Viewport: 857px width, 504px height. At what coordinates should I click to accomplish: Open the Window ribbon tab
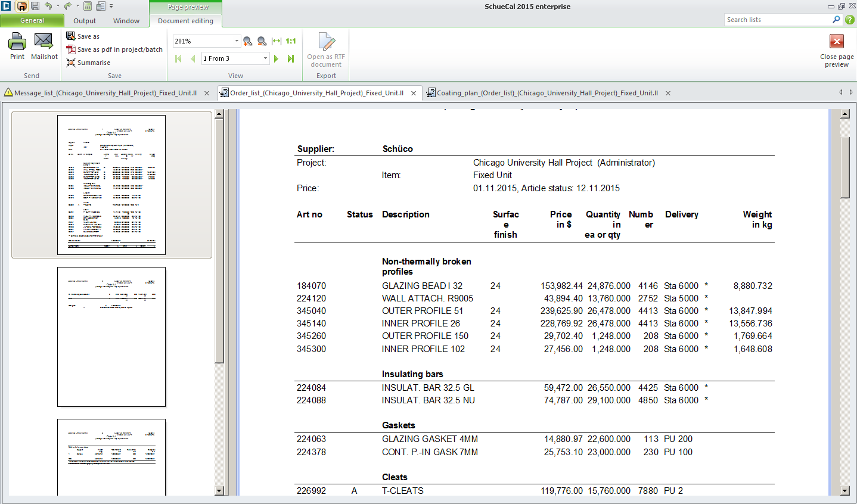click(x=126, y=21)
